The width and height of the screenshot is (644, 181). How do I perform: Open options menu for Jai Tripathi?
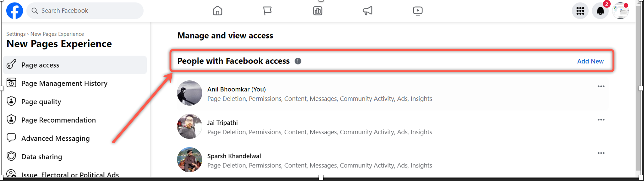click(601, 120)
